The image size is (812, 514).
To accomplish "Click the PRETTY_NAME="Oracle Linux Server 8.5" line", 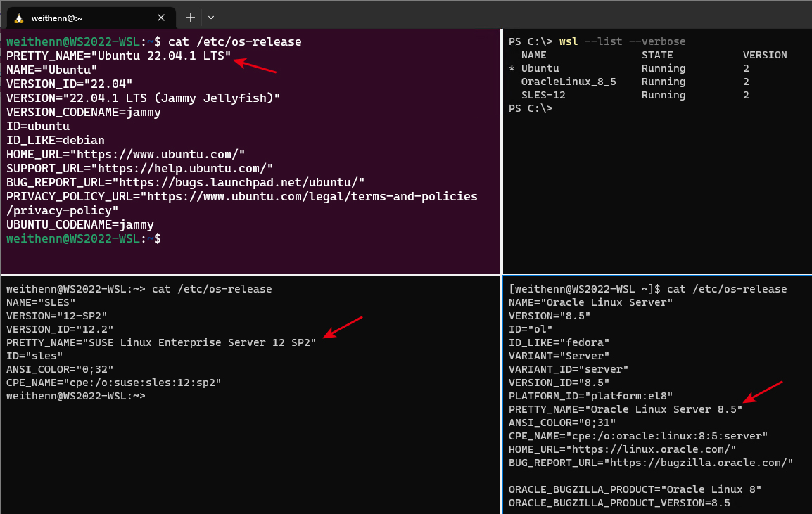I will coord(626,409).
